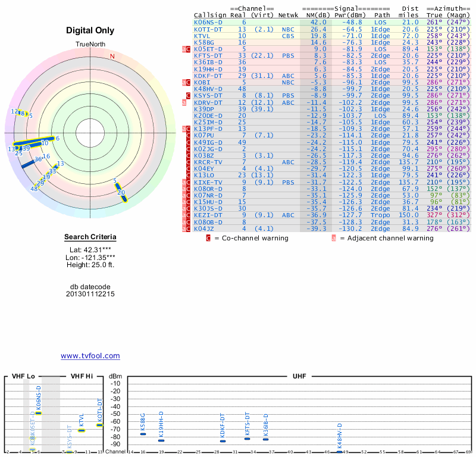Click the red N marker on radar plot
Screen dimensions: 476x457
click(112, 57)
